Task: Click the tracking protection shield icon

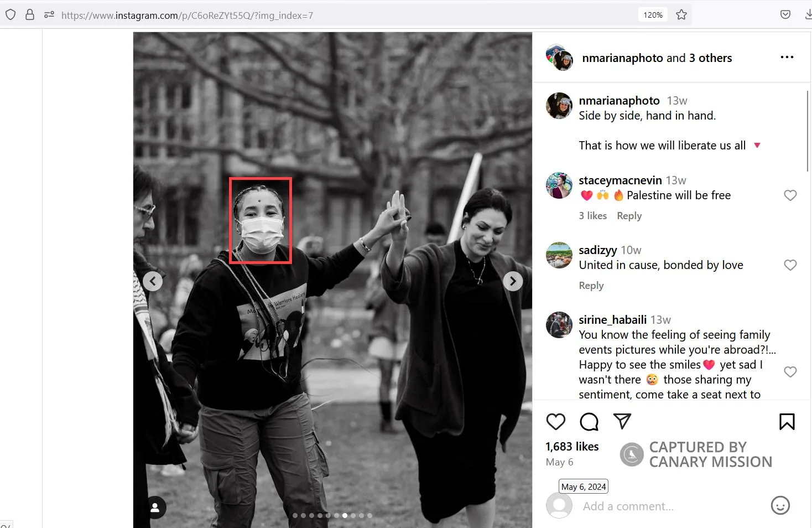Action: (11, 15)
